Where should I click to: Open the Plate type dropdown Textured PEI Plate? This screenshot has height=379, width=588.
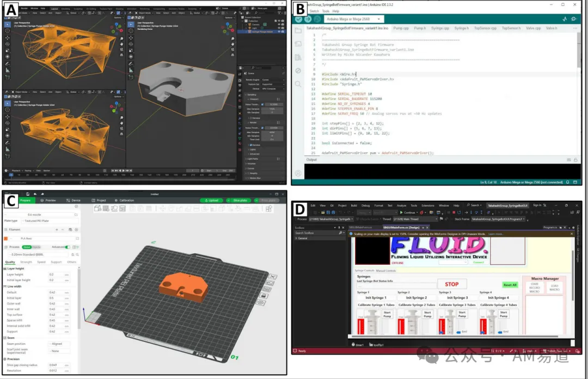(x=50, y=221)
